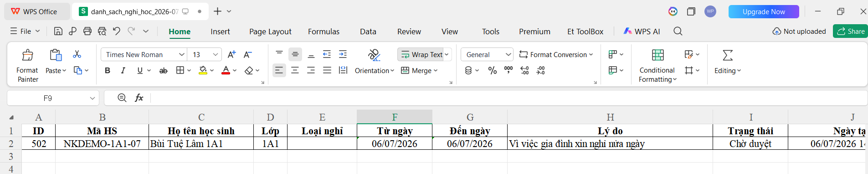Click the colorful WPS assistant face icon
The image size is (868, 174).
click(673, 11)
